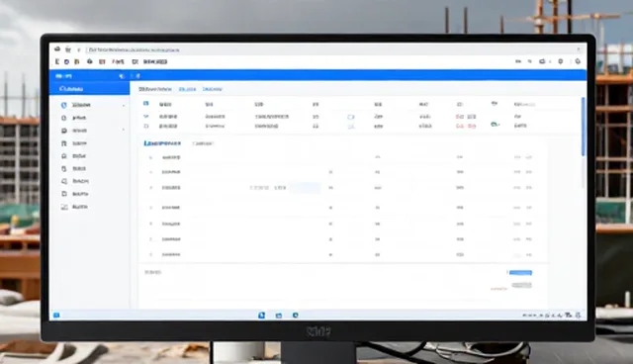Toggle the select-all checkbox in the table header
The width and height of the screenshot is (633, 364).
tap(146, 104)
